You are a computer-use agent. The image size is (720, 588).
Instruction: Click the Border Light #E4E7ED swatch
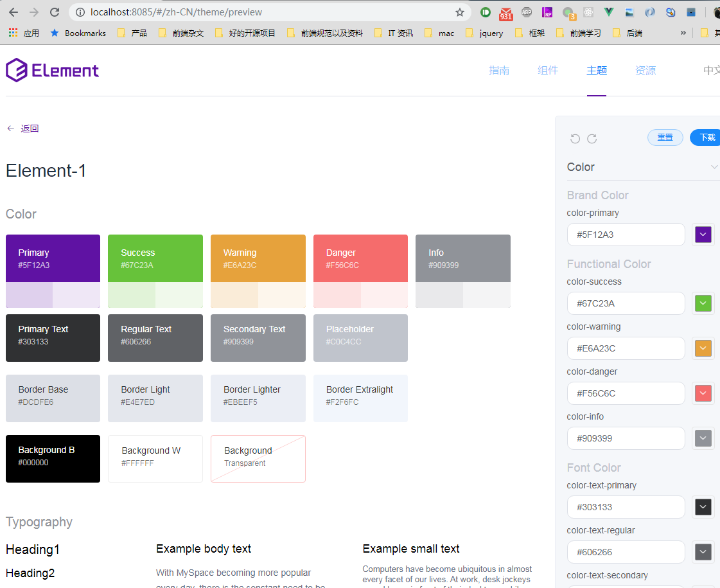(155, 398)
